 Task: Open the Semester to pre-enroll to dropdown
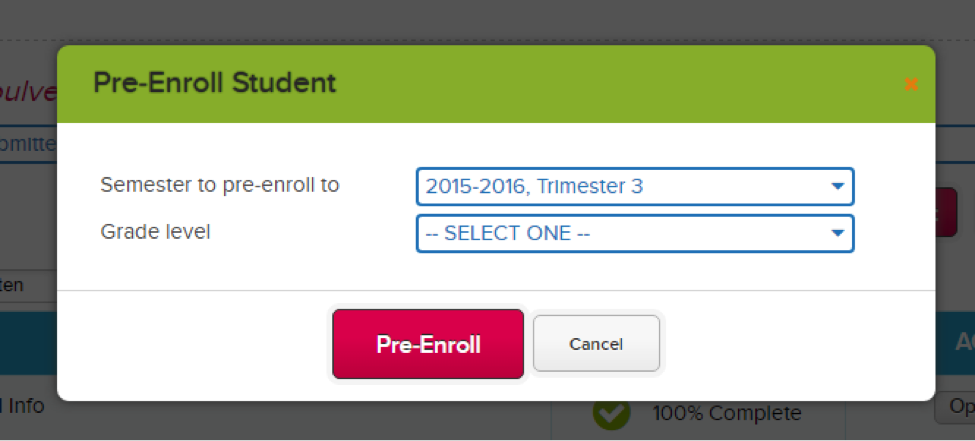pyautogui.click(x=635, y=186)
